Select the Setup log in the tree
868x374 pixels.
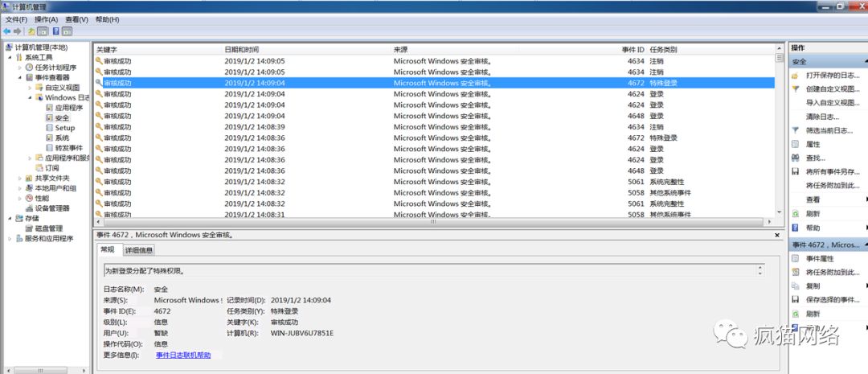(x=64, y=127)
